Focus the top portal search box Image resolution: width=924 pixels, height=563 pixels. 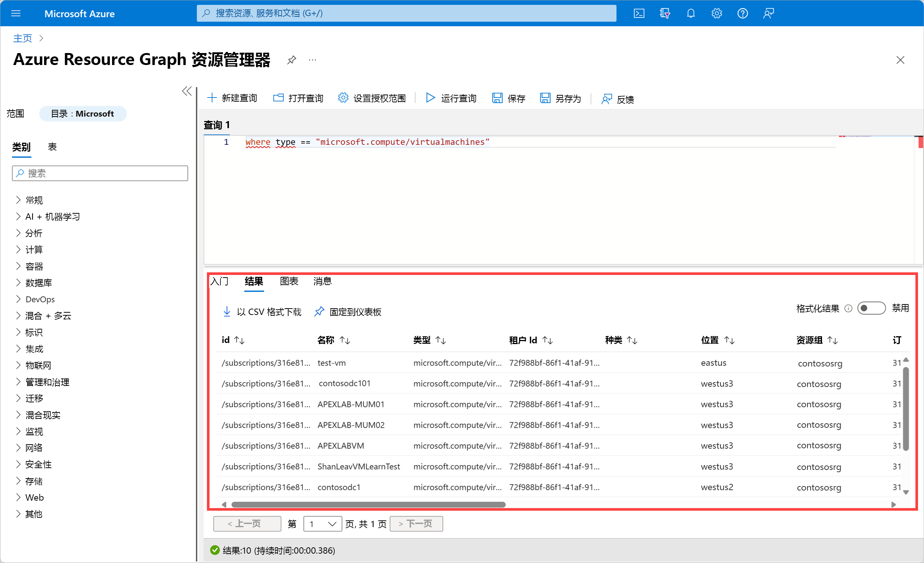click(x=406, y=13)
